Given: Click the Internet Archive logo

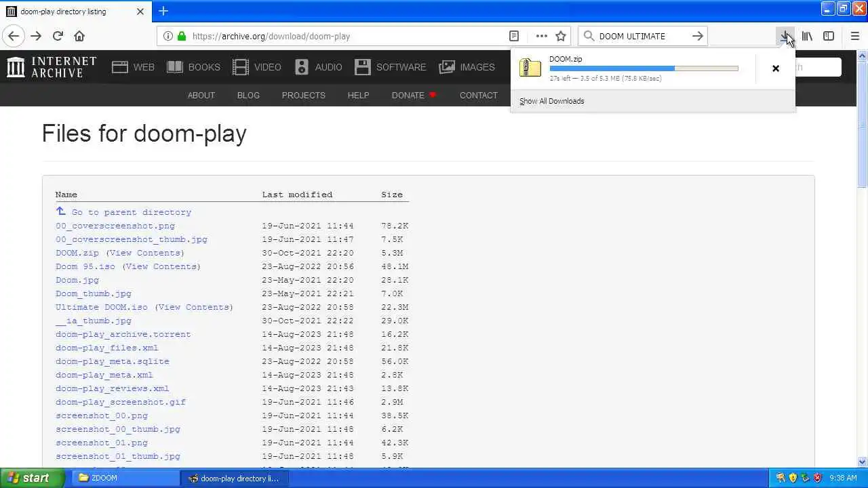Looking at the screenshot, I should pyautogui.click(x=52, y=66).
